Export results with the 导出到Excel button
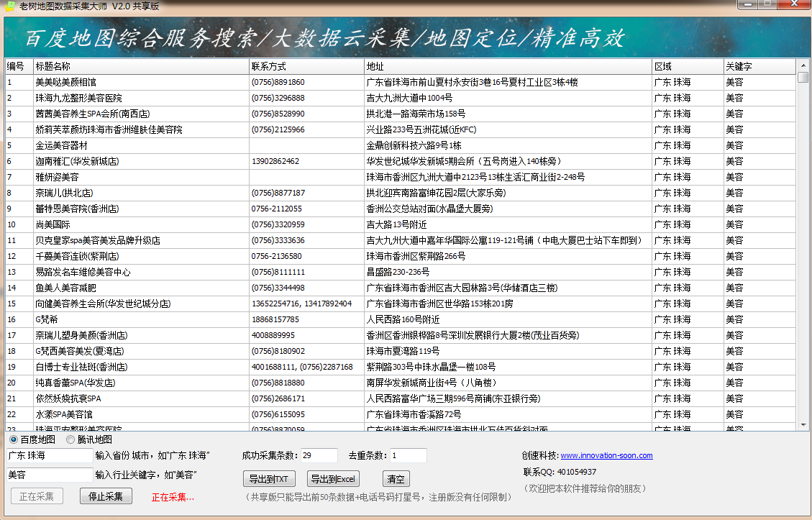The height and width of the screenshot is (520, 812). [333, 479]
